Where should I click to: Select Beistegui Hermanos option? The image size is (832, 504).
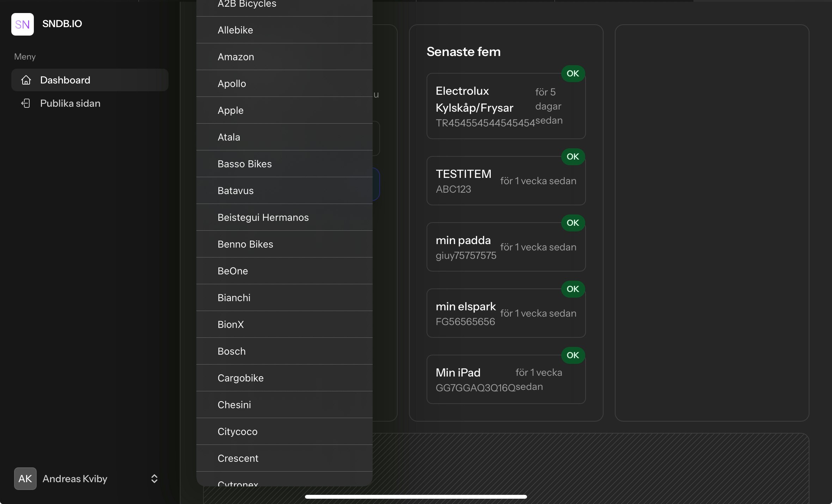[x=285, y=217]
